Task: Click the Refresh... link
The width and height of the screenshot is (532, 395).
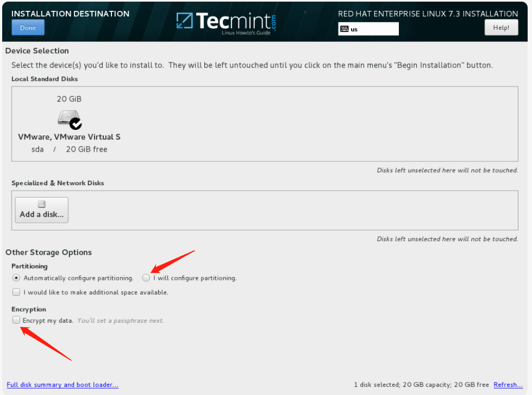Action: tap(508, 385)
